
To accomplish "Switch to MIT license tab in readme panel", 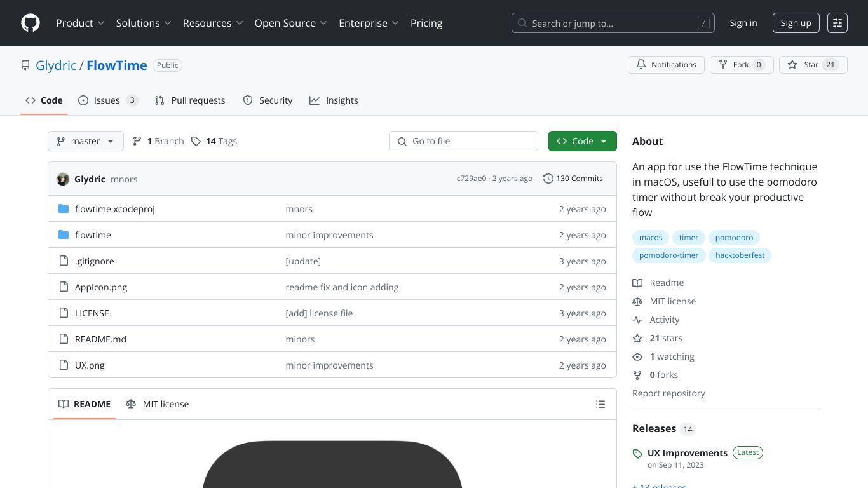I will tap(158, 404).
